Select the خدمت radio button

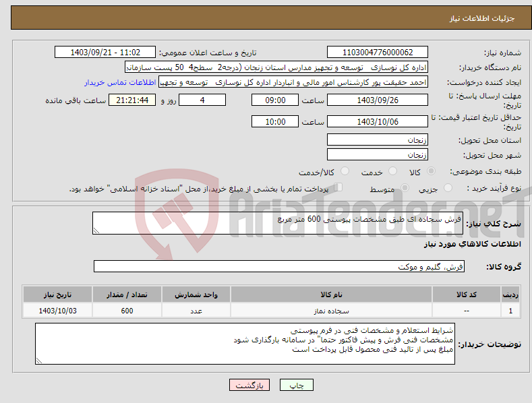392,171
